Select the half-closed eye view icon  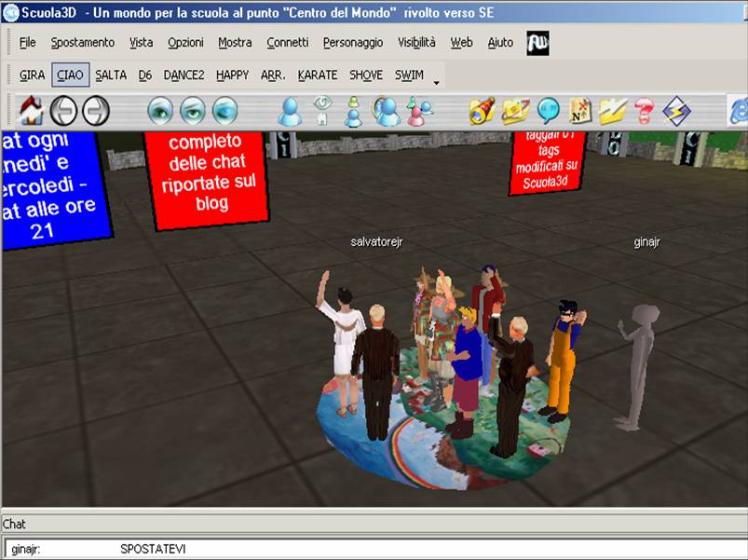(193, 111)
